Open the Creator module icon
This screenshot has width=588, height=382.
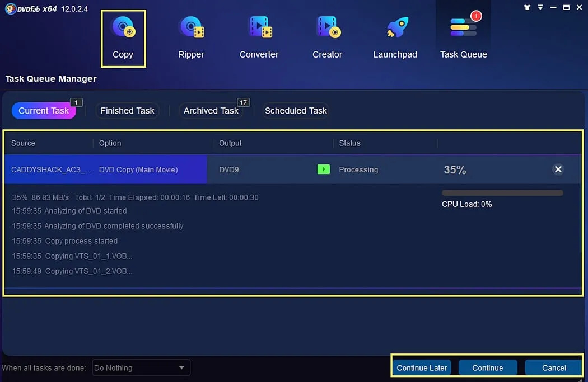(328, 28)
